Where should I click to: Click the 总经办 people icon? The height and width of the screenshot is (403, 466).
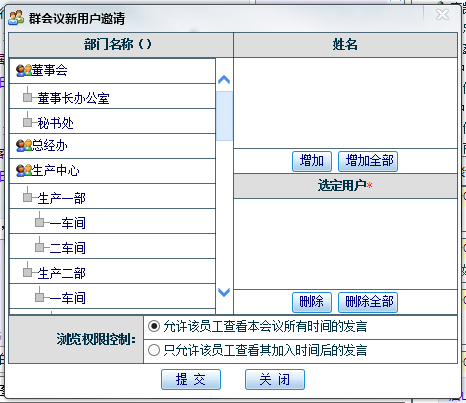tap(24, 145)
